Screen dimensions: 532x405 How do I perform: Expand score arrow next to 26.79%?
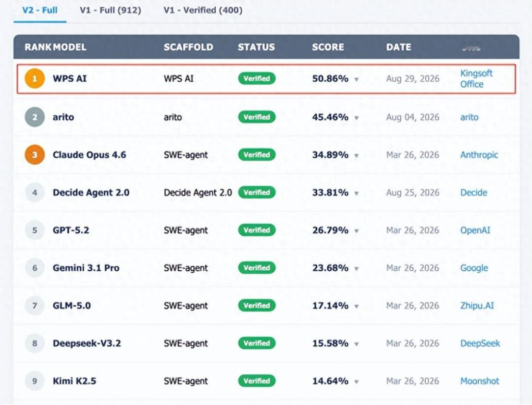click(x=357, y=231)
